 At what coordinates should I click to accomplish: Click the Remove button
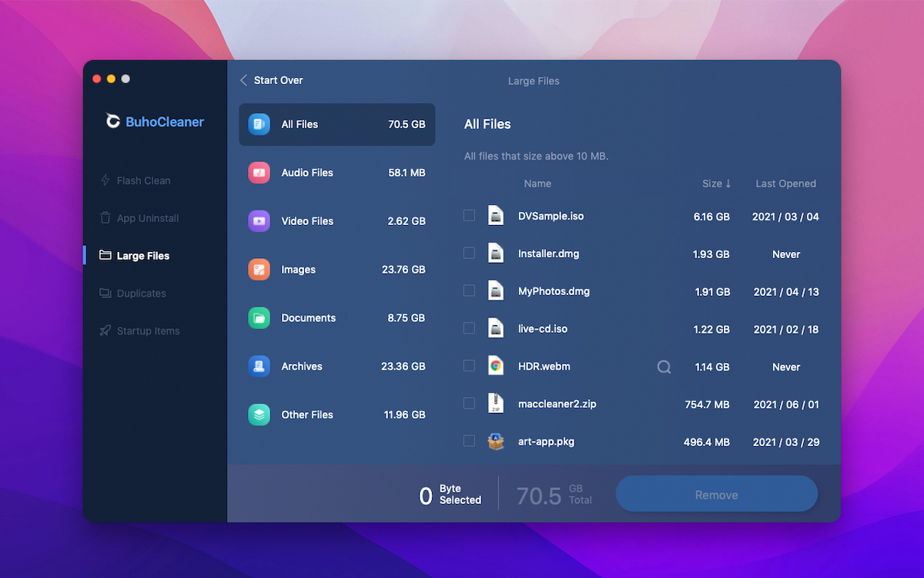pos(716,494)
